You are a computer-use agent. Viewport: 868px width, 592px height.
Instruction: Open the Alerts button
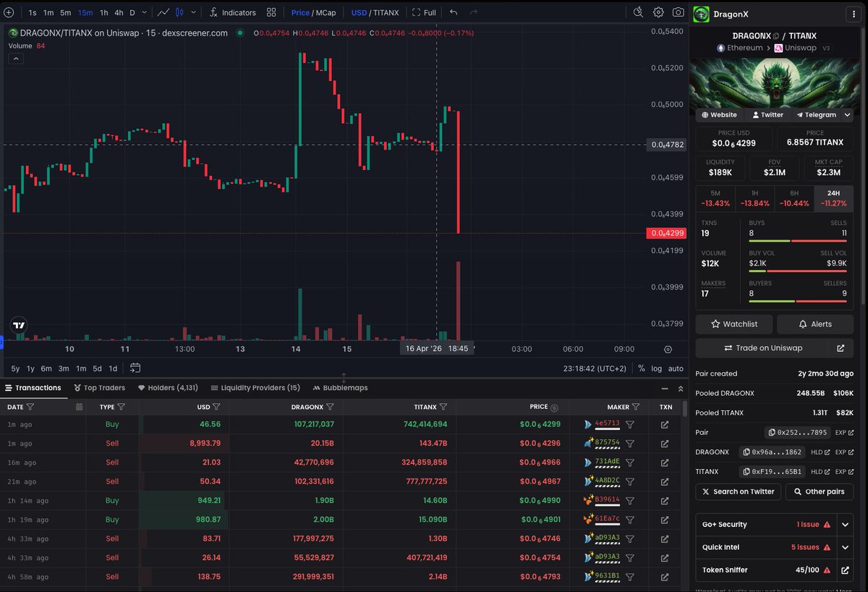point(814,324)
